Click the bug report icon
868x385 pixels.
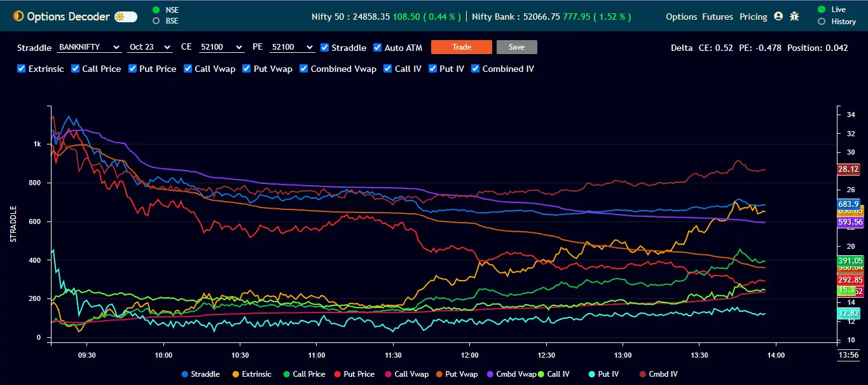coord(794,17)
